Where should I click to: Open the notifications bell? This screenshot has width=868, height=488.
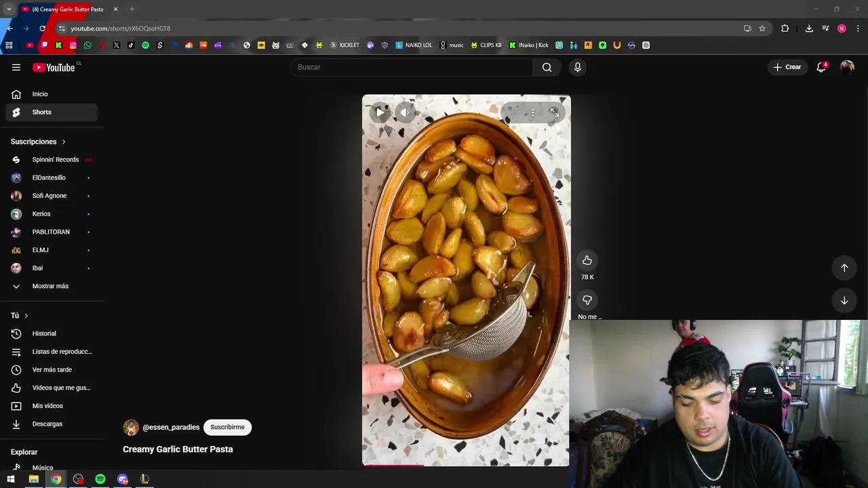821,67
